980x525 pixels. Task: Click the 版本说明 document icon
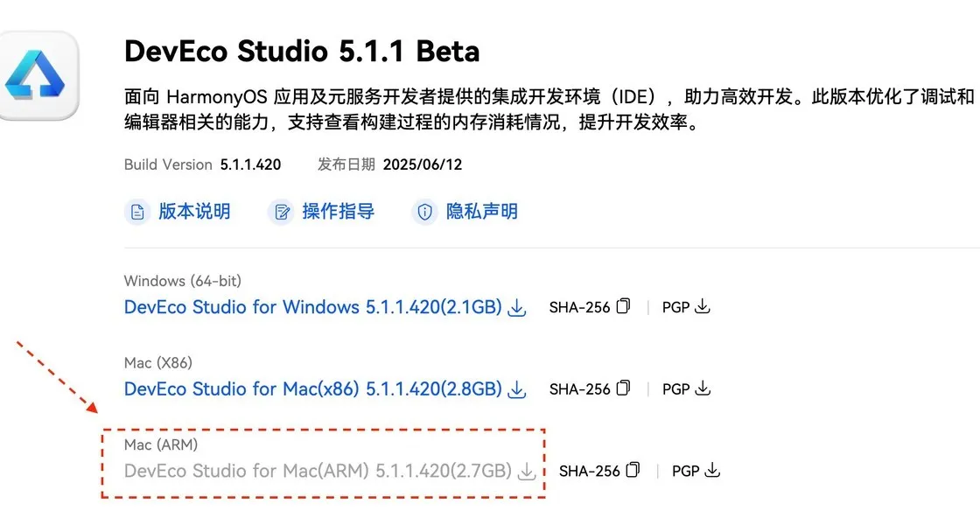tap(137, 212)
